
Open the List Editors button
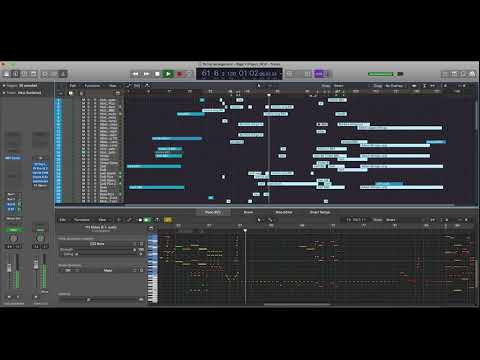click(x=445, y=74)
